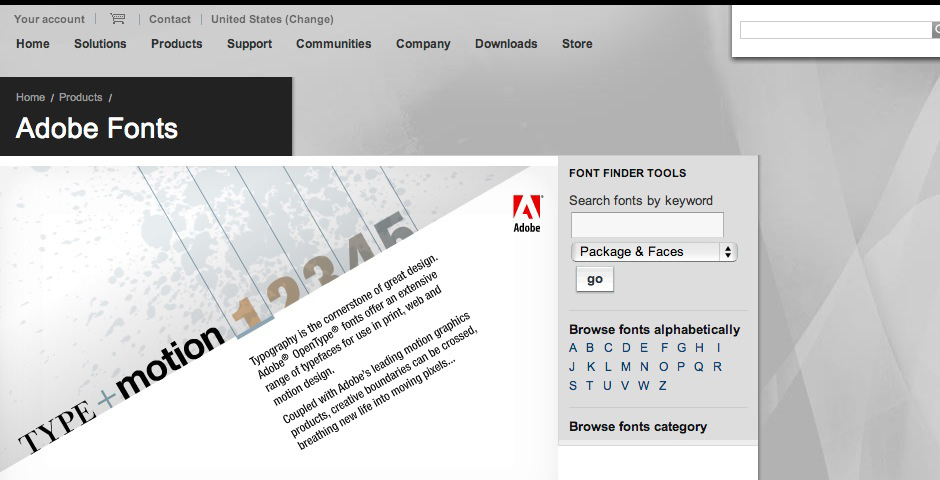Open the Products menu
The width and height of the screenshot is (940, 480).
click(x=176, y=44)
